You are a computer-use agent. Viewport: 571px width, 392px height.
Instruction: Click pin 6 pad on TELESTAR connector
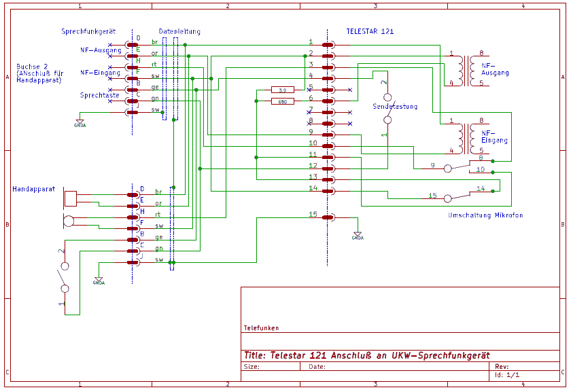tap(328, 101)
